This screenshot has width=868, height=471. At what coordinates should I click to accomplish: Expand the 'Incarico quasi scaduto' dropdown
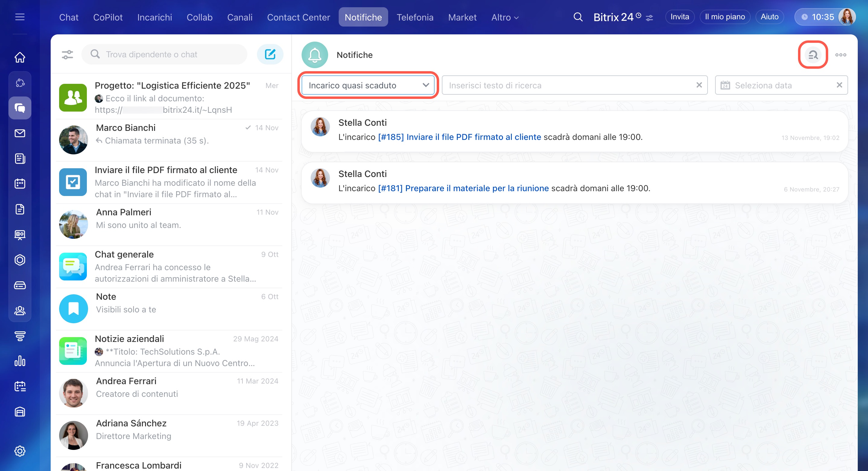pyautogui.click(x=368, y=85)
